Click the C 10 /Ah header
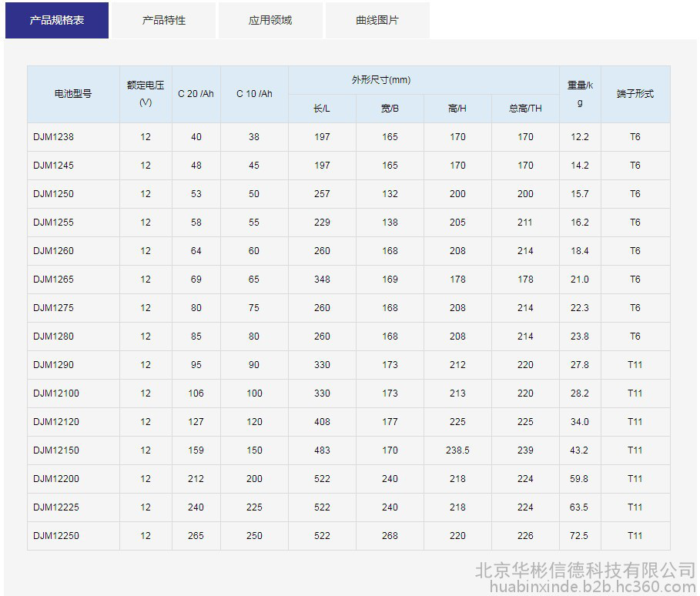The width and height of the screenshot is (700, 596). (254, 94)
